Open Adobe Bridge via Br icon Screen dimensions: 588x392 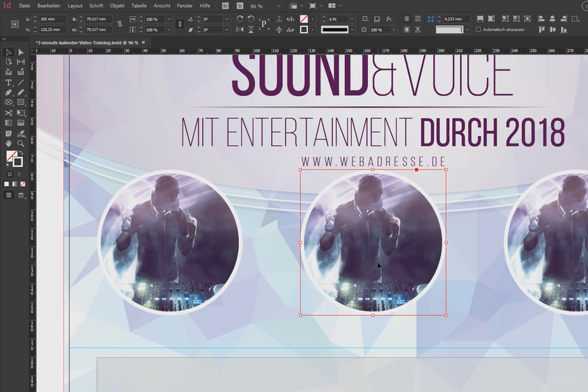pyautogui.click(x=225, y=6)
